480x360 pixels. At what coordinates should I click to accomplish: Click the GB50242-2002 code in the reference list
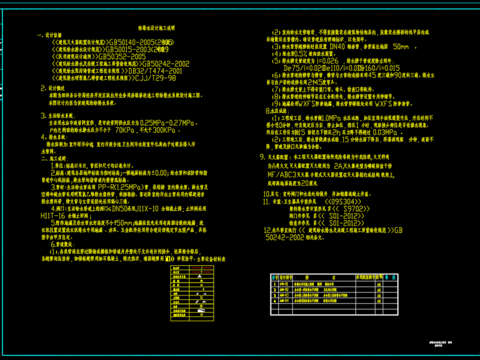pos(166,64)
